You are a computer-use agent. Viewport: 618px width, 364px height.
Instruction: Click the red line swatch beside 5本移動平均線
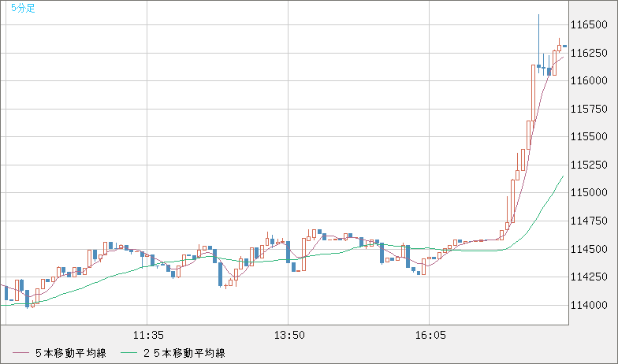(x=21, y=353)
